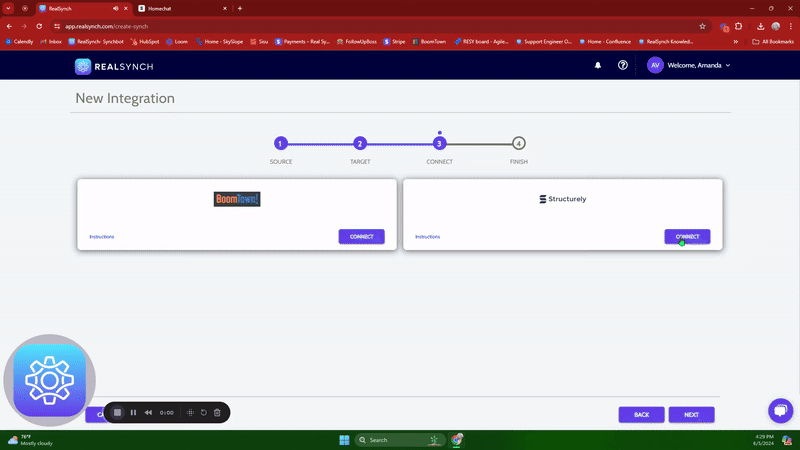Click the address bar URL
Image resolution: width=800 pixels, height=450 pixels.
point(107,27)
